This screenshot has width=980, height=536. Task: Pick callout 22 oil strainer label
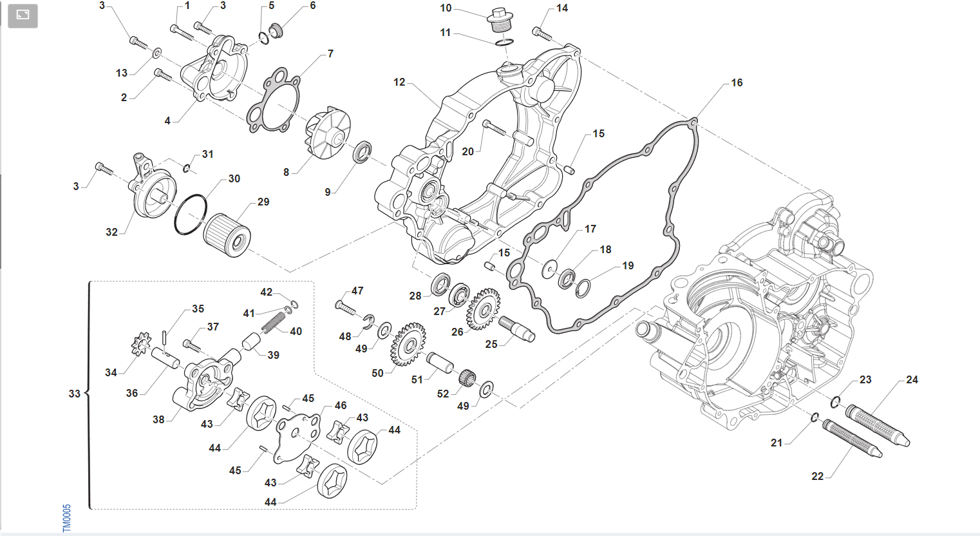pyautogui.click(x=818, y=477)
